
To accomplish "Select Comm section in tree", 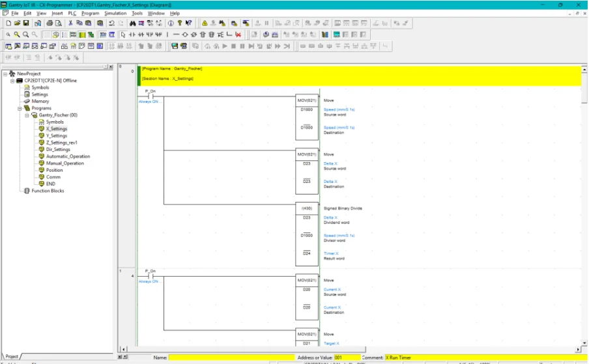I will tap(53, 177).
